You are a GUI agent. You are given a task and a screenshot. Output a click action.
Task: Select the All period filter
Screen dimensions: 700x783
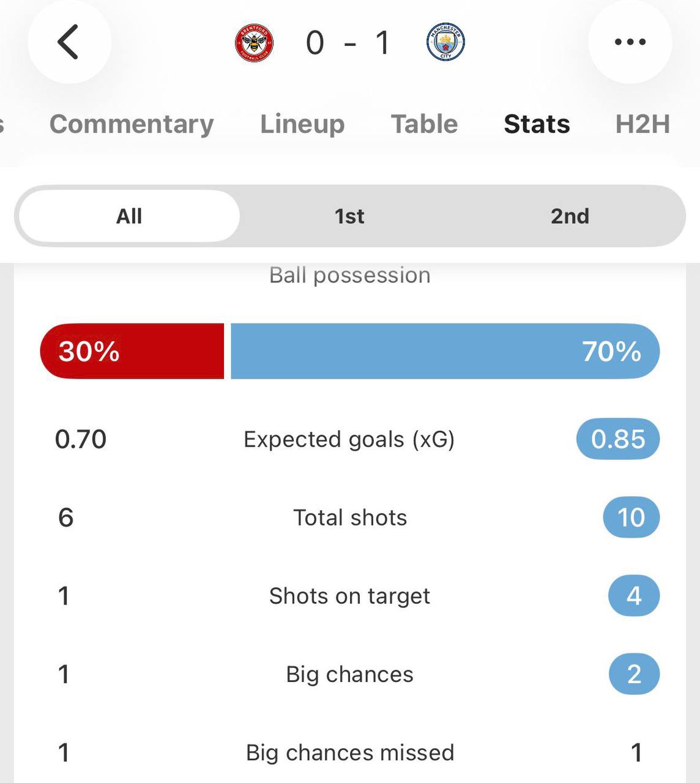pyautogui.click(x=129, y=216)
